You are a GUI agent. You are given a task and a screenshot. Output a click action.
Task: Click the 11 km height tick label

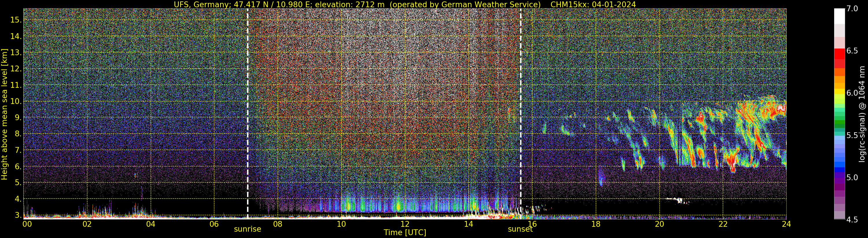click(x=16, y=85)
